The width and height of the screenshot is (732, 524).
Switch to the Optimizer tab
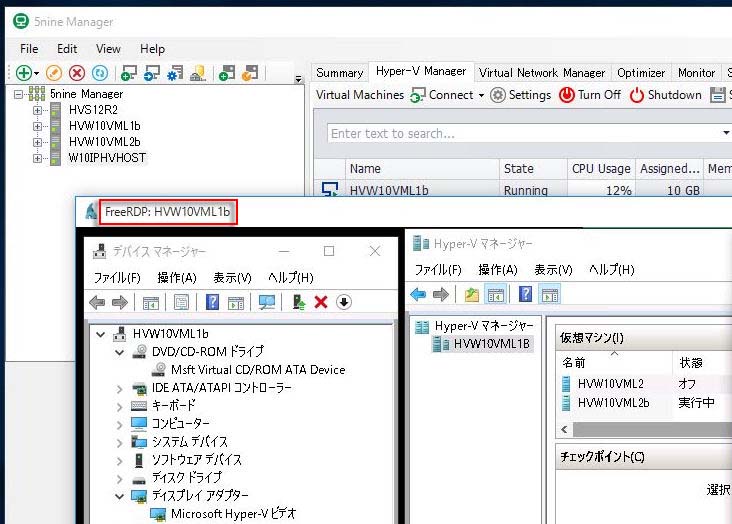640,73
